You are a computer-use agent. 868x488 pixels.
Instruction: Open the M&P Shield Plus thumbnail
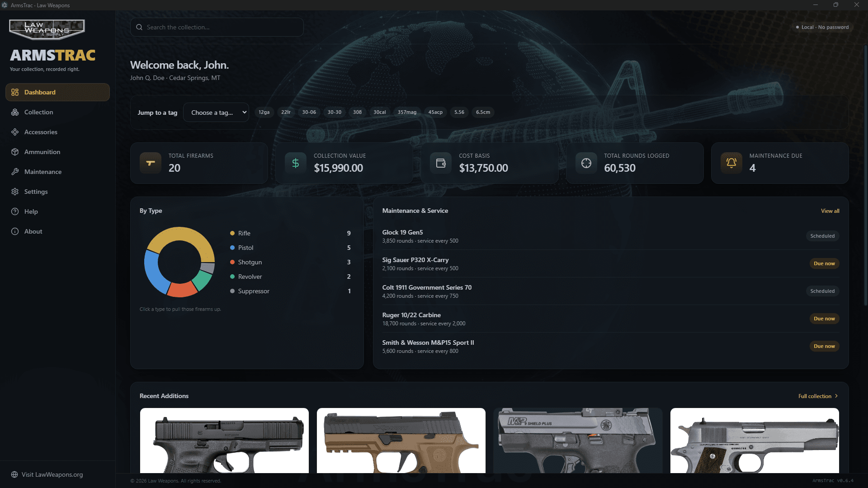578,441
